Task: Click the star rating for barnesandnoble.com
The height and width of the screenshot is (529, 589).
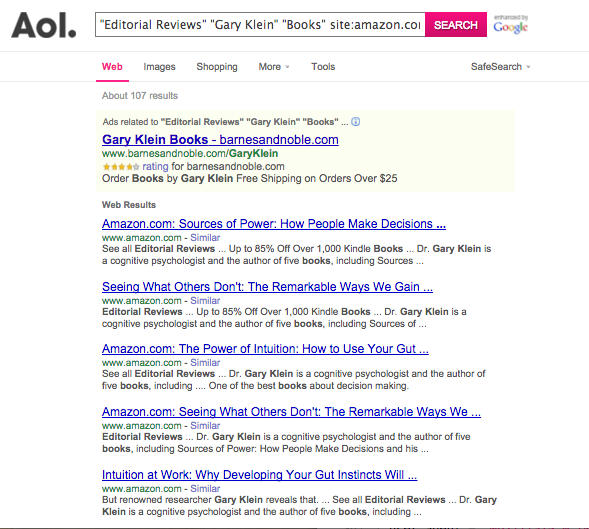Action: coord(121,167)
